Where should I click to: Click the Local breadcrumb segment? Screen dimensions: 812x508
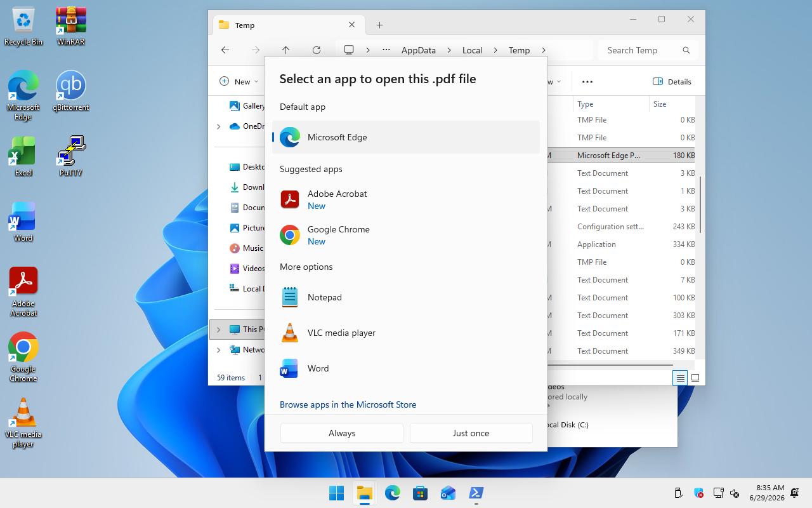(473, 50)
